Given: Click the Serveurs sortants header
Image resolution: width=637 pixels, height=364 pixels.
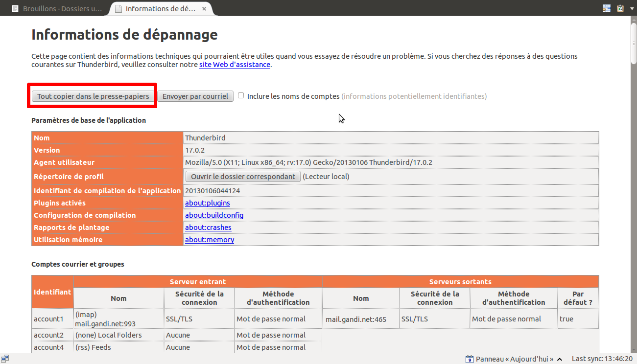Looking at the screenshot, I should click(460, 282).
